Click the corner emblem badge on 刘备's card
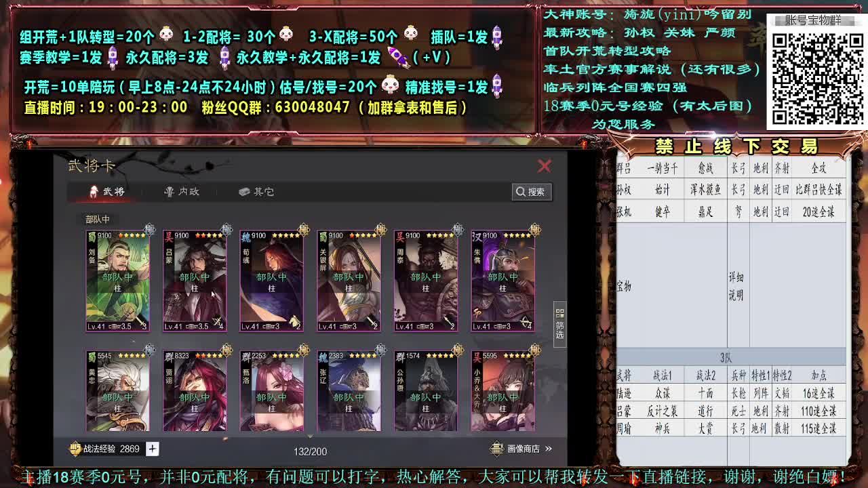Viewport: 868px width, 488px height. tap(150, 230)
